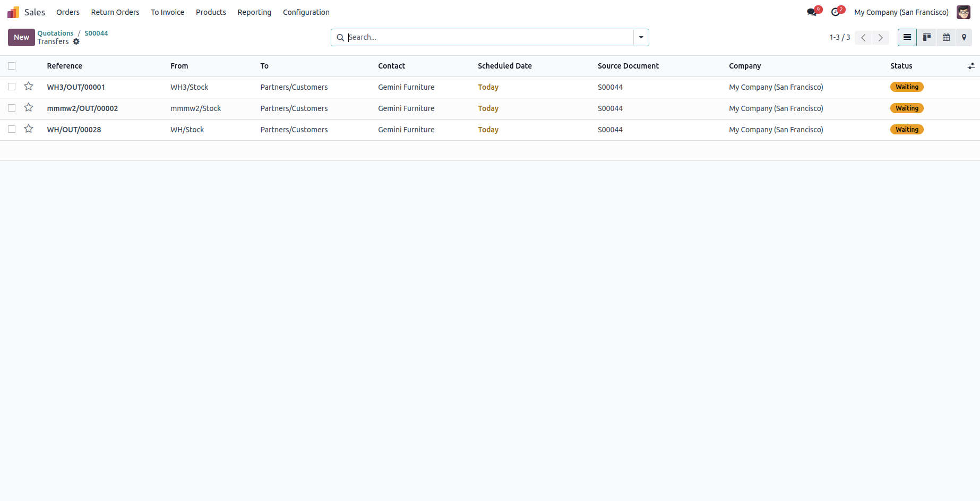The width and height of the screenshot is (980, 501).
Task: Switch to kanban view
Action: pyautogui.click(x=926, y=37)
